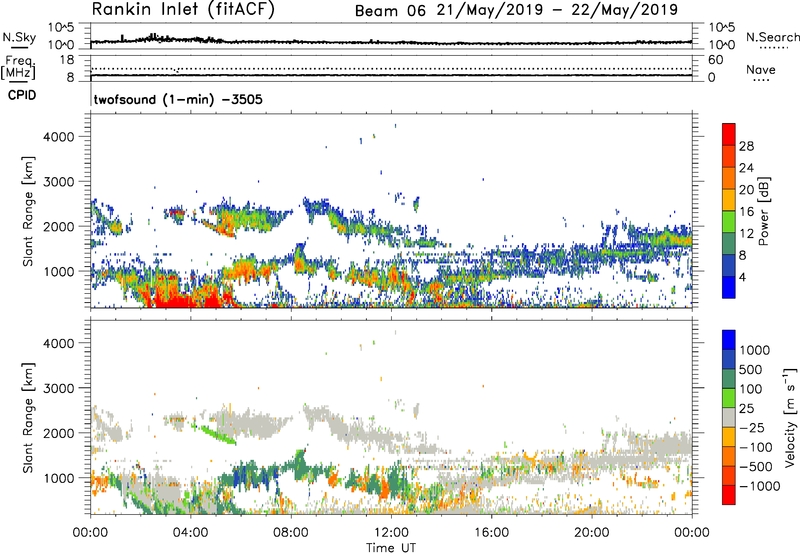Image resolution: width=800 pixels, height=554 pixels.
Task: Click the 'N.Sky' legend label
Action: click(19, 37)
